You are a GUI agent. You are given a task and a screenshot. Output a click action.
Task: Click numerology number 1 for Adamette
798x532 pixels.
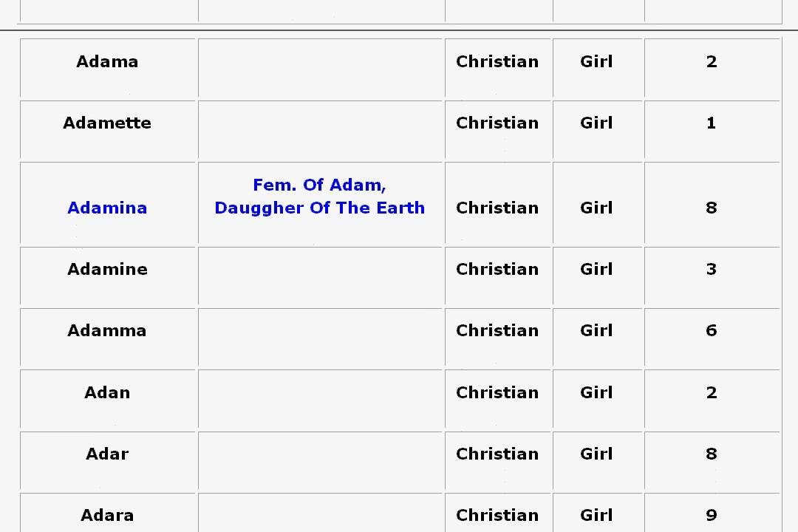[711, 123]
